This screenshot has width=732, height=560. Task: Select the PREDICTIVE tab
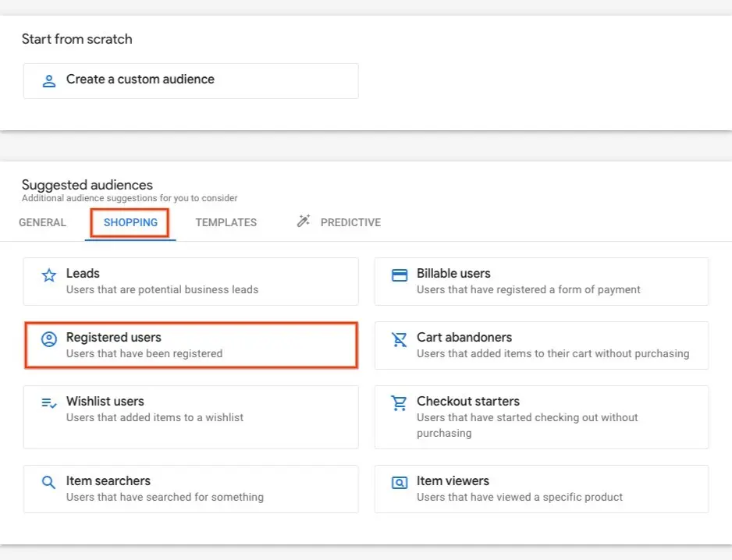tap(350, 222)
